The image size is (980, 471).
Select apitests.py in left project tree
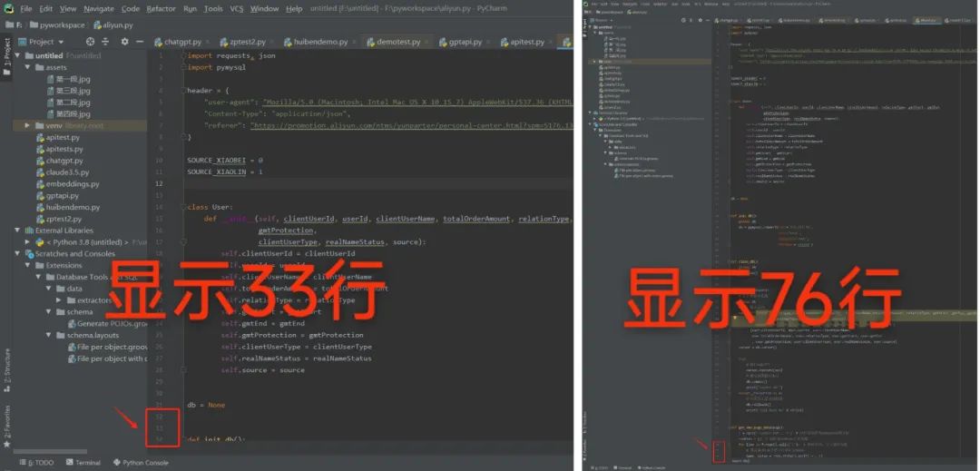coord(64,150)
